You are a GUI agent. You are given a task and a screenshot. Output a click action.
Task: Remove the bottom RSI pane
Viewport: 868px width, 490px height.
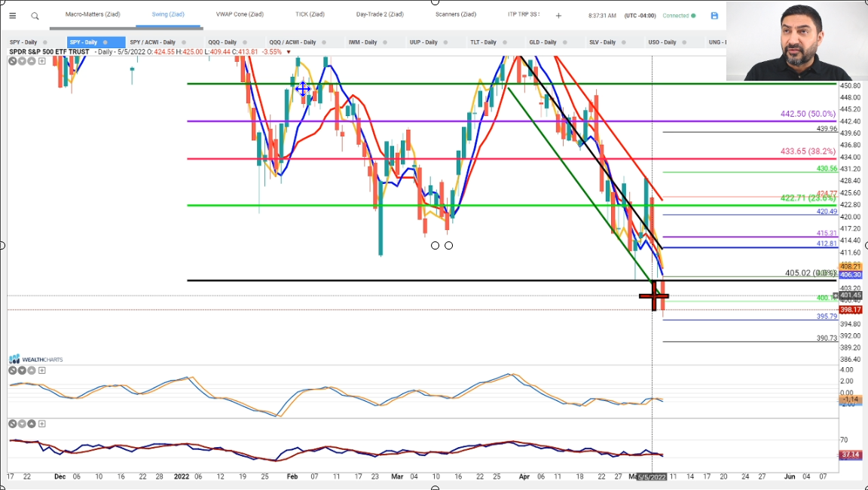(12, 424)
